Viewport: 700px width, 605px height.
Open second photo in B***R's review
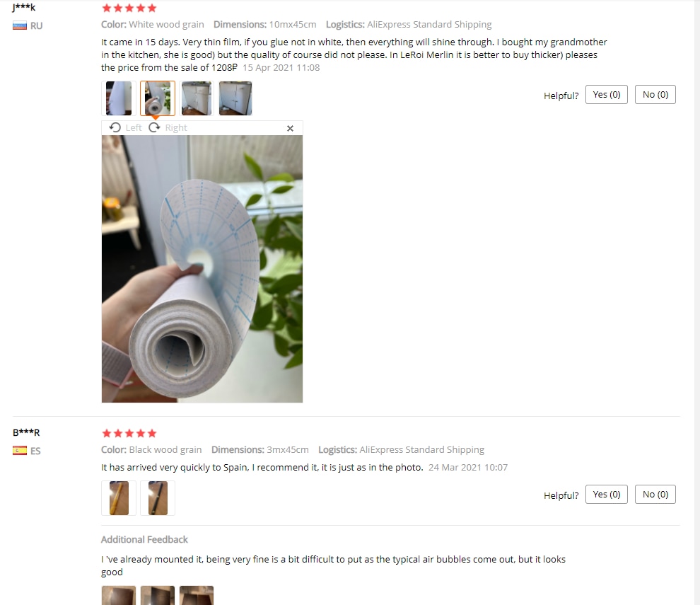(158, 498)
